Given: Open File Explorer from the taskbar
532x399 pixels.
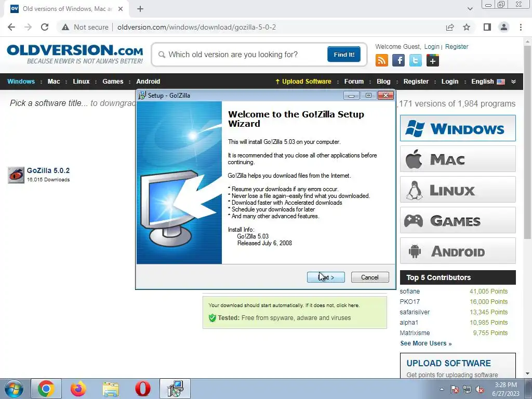Looking at the screenshot, I should coord(111,389).
